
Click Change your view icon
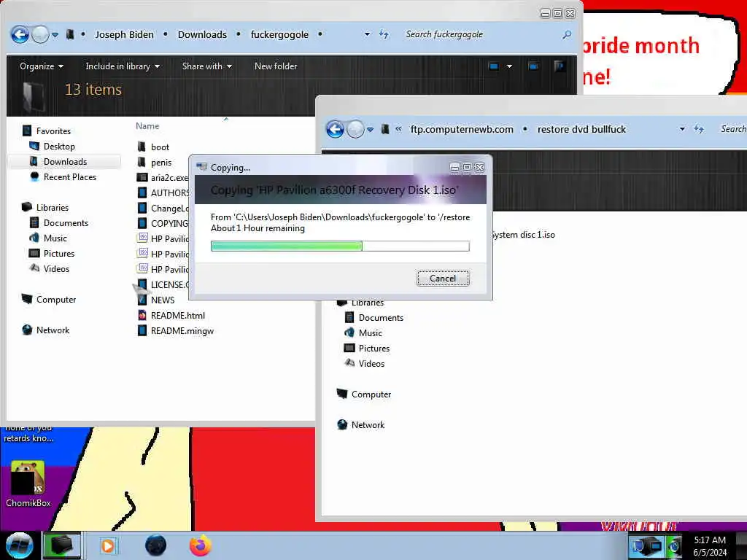pyautogui.click(x=494, y=66)
